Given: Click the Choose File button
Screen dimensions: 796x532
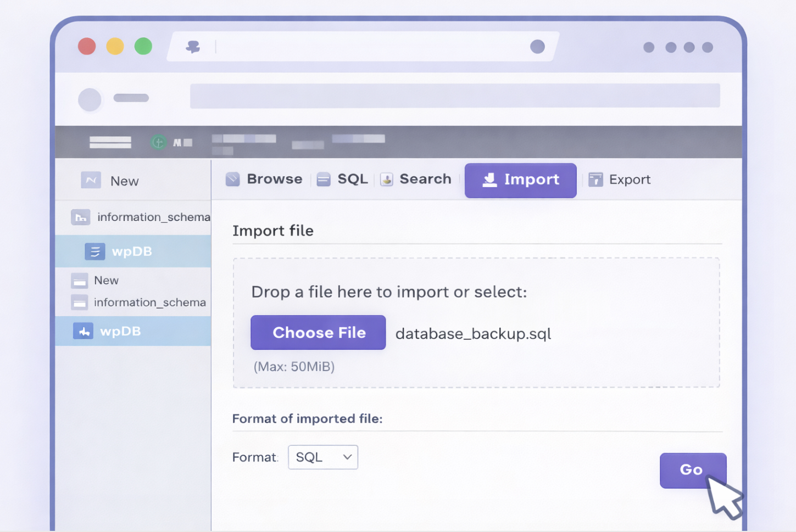Looking at the screenshot, I should coord(318,333).
